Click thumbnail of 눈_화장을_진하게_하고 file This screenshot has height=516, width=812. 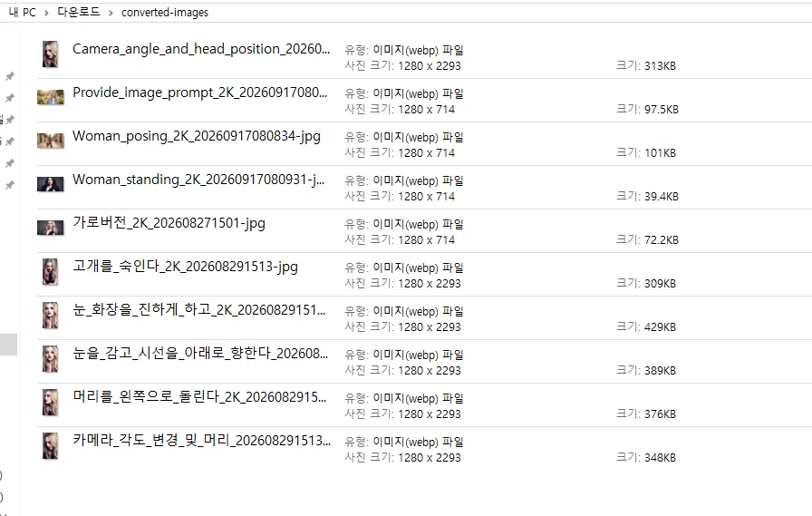[x=50, y=315]
